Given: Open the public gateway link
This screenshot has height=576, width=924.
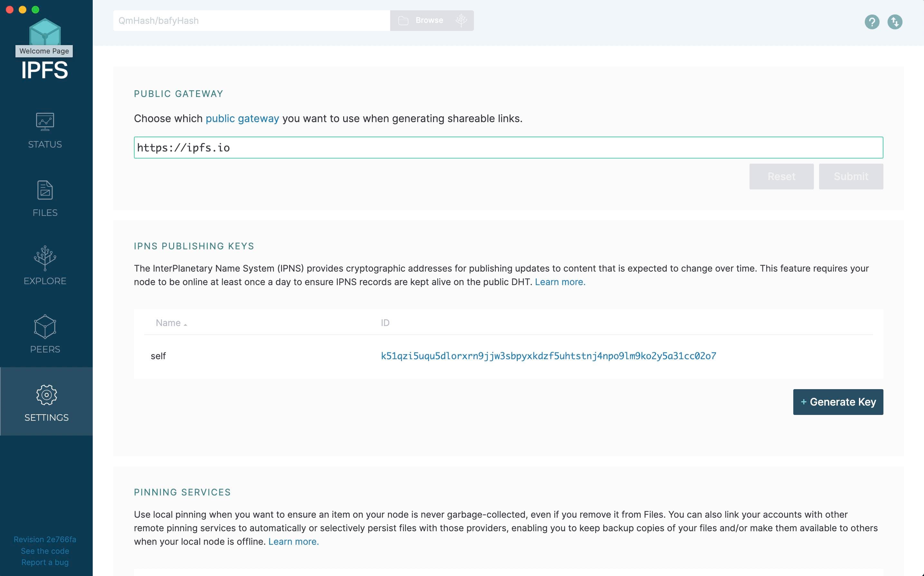Looking at the screenshot, I should [242, 119].
